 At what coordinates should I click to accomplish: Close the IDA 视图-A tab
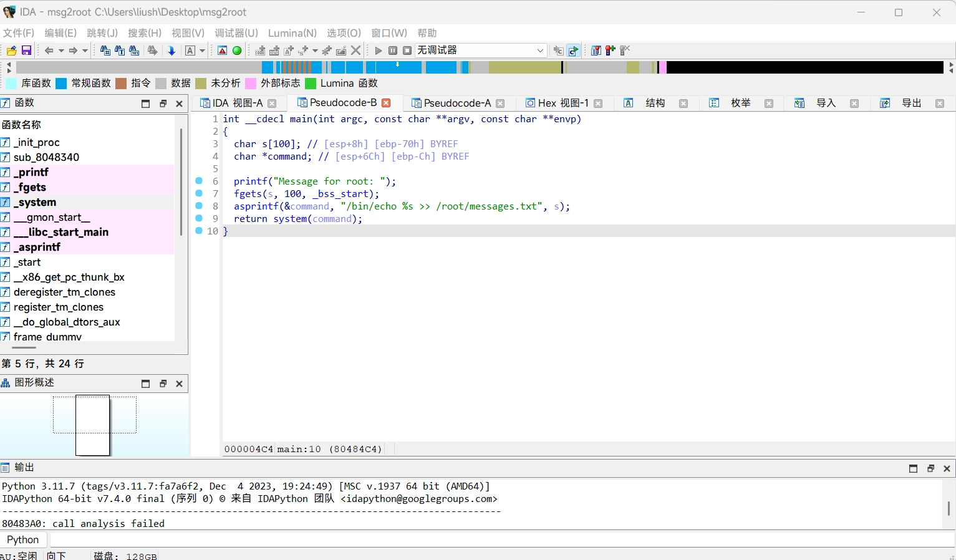pyautogui.click(x=272, y=104)
